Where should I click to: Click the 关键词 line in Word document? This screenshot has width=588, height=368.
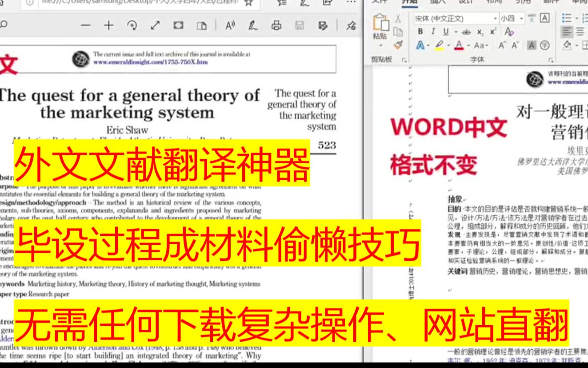coord(517,272)
